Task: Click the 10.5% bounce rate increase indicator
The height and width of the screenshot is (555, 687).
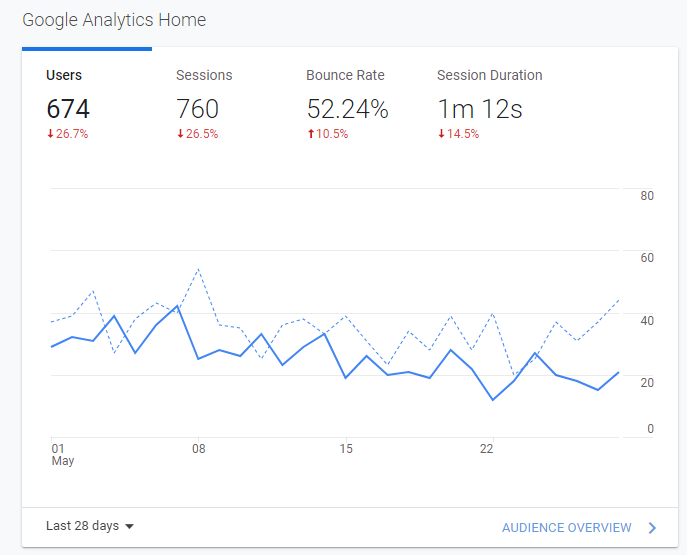Action: pos(328,134)
